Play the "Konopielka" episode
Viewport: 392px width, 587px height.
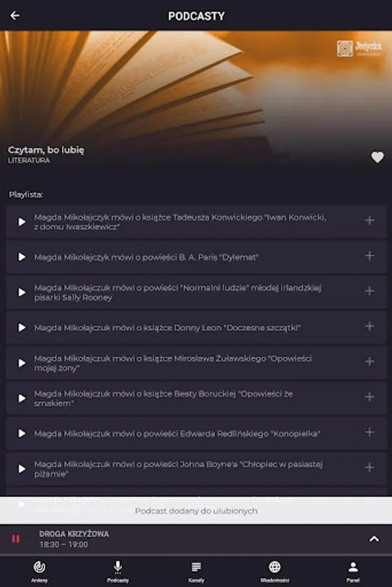(x=22, y=434)
